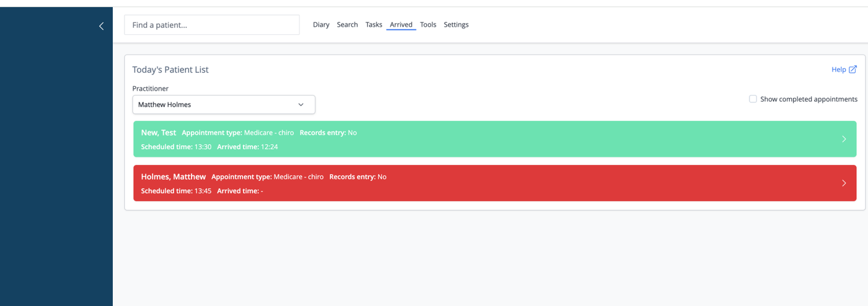Select the Arrived tab
868x306 pixels.
pyautogui.click(x=401, y=25)
